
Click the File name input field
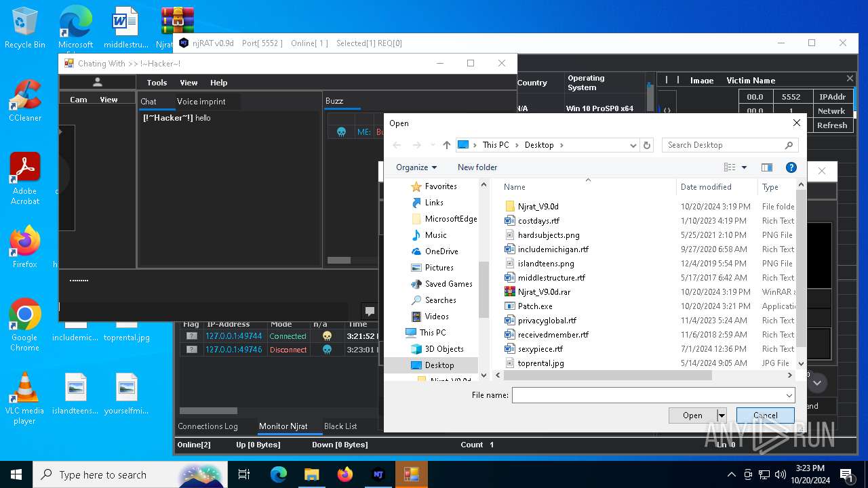coord(648,395)
